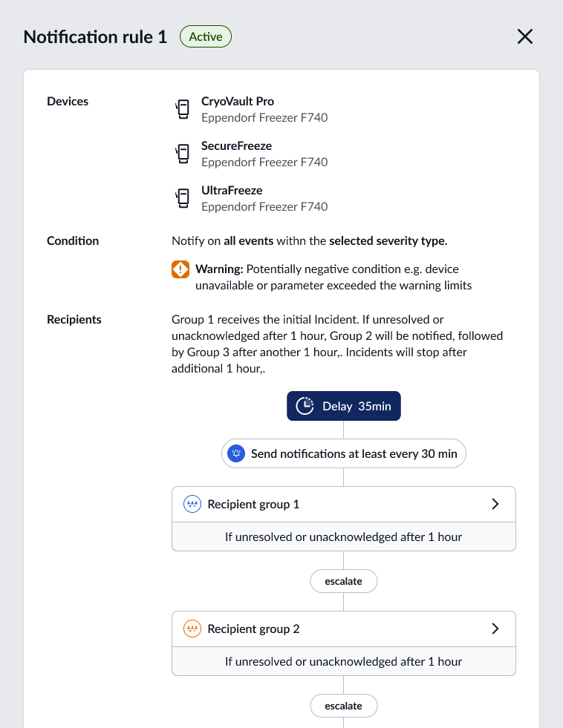This screenshot has width=563, height=728.
Task: Click the blue bell notification icon
Action: (236, 453)
